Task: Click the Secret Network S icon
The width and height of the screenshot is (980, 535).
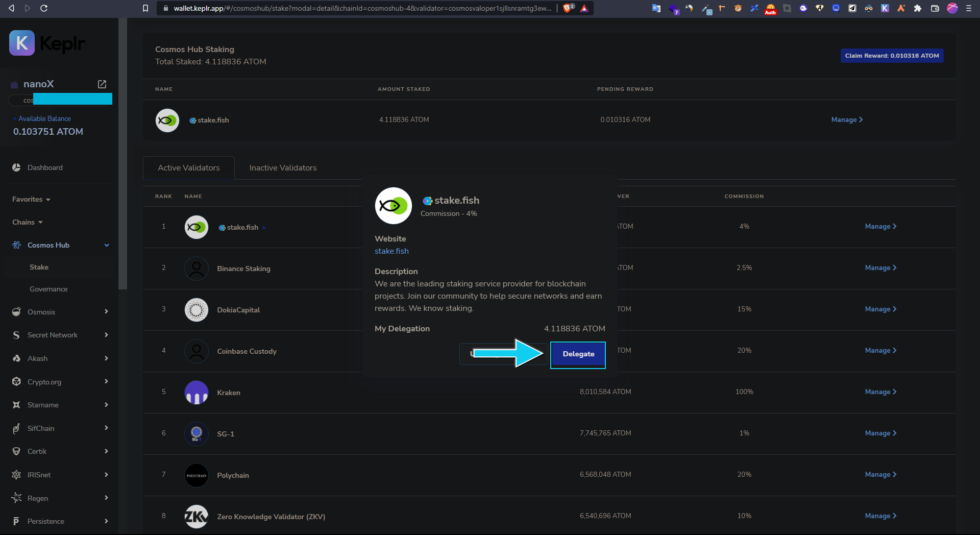Action: [x=16, y=335]
